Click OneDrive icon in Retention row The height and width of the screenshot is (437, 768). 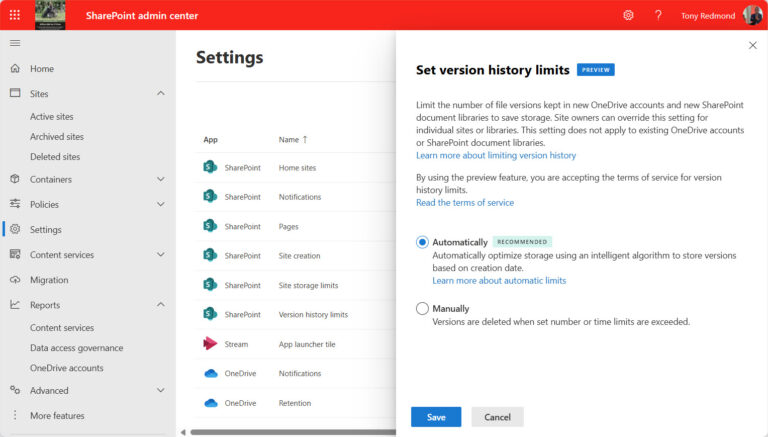pos(211,403)
